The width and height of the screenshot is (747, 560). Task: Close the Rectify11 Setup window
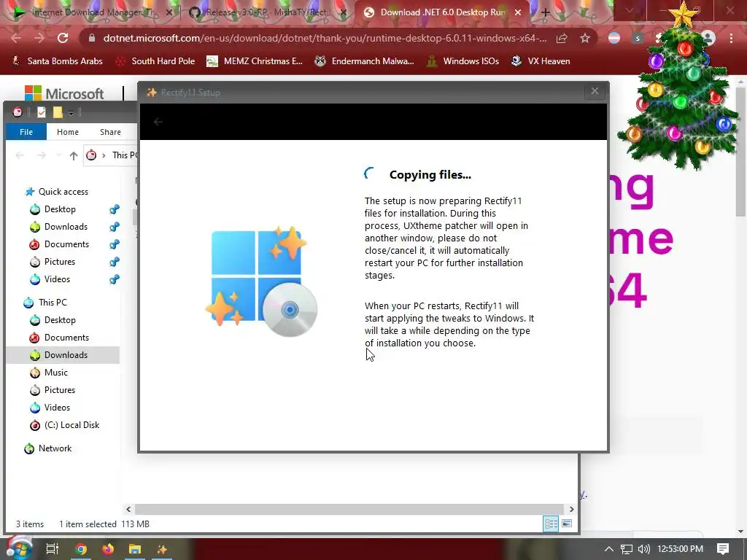tap(595, 91)
